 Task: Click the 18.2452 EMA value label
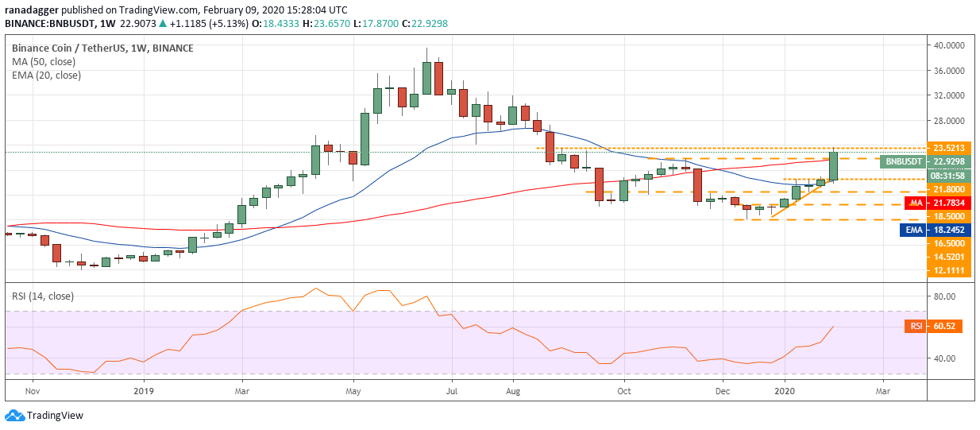click(x=948, y=229)
